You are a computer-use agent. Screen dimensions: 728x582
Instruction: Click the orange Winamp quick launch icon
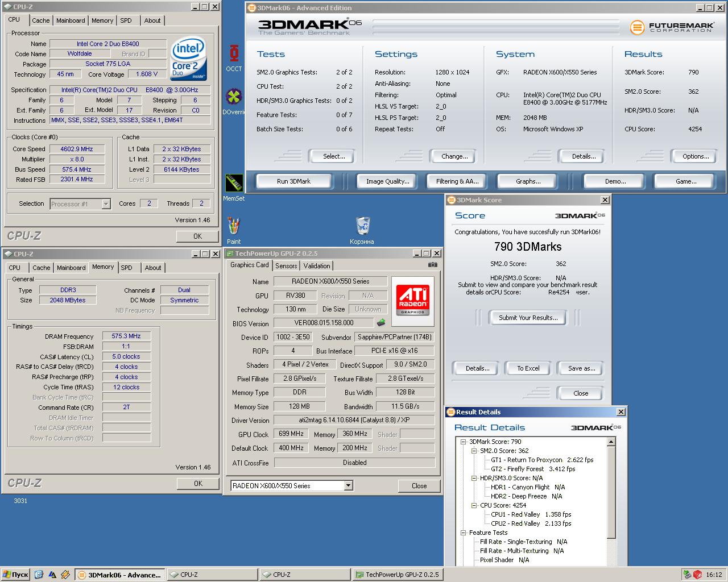click(65, 575)
